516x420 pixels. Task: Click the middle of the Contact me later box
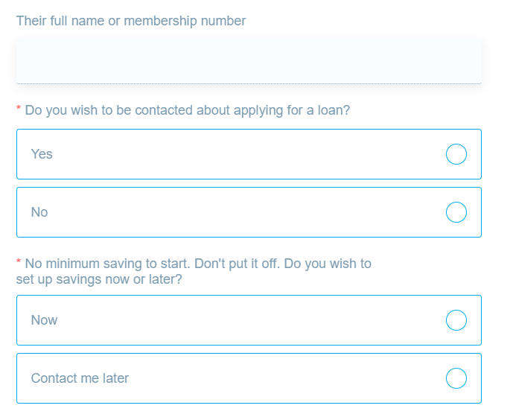pos(249,378)
